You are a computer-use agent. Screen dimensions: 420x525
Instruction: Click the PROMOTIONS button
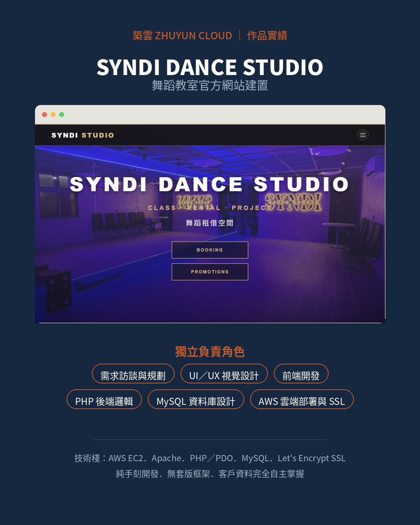210,272
